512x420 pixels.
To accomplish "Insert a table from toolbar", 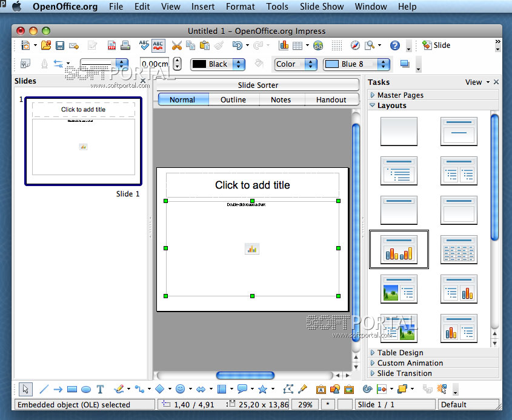I will pyautogui.click(x=297, y=45).
